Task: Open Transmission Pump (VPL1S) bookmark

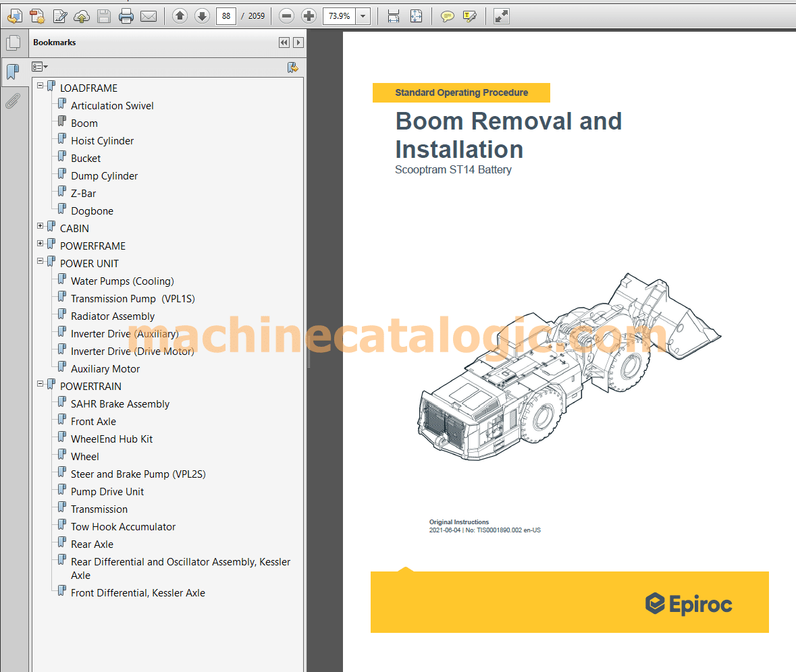Action: [132, 299]
